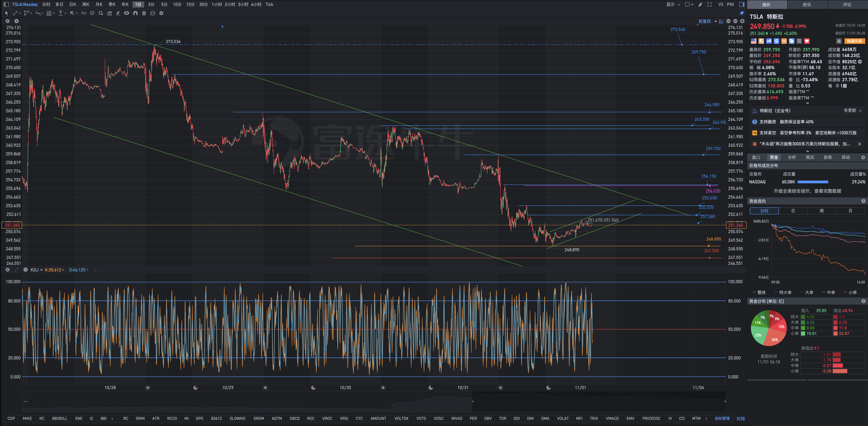868x426 pixels.
Task: Activate the magnifier zoom tool
Action: click(101, 13)
